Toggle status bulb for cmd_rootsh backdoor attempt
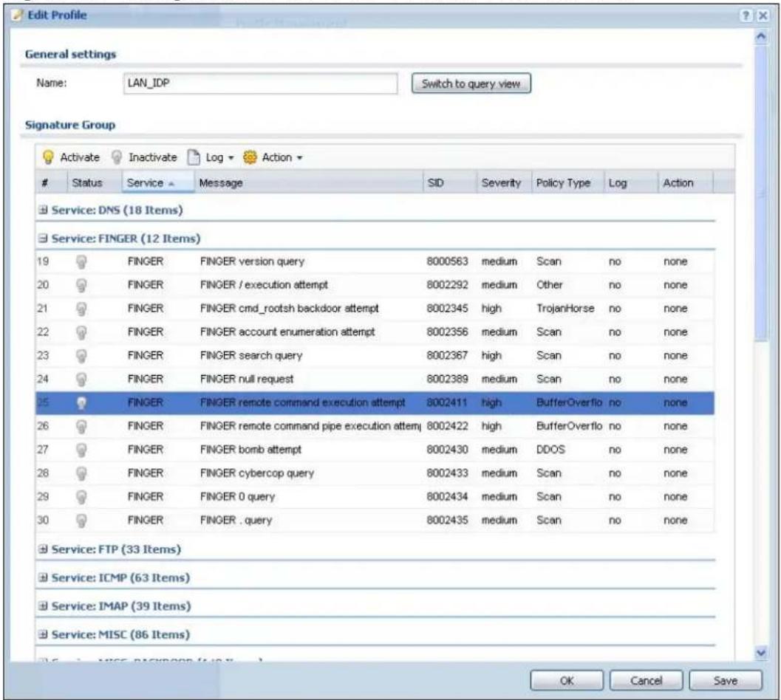Screen dimensions: 781x700 81,309
